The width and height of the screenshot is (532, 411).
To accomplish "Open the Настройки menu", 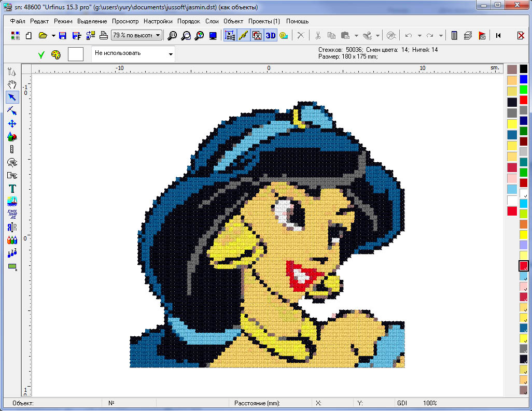I will [158, 21].
